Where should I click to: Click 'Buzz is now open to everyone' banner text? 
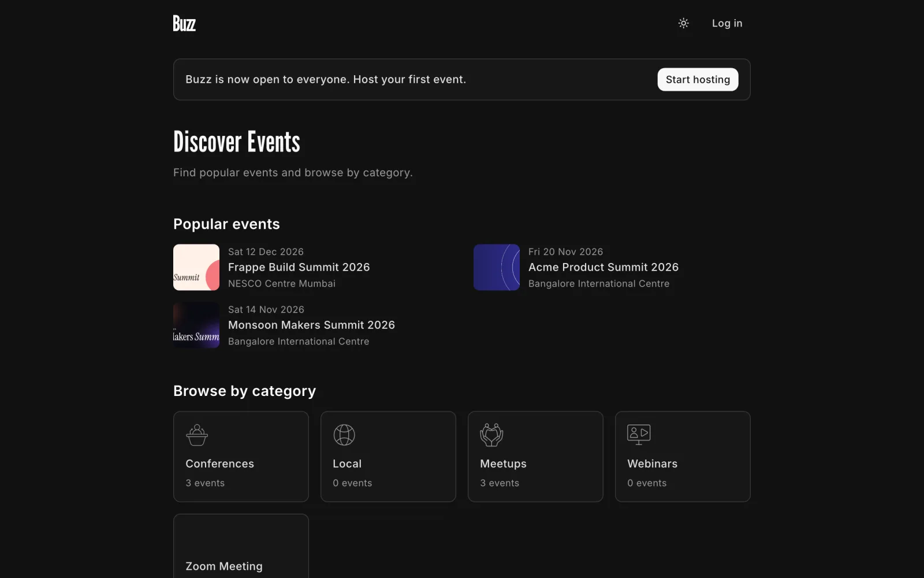[x=326, y=80]
